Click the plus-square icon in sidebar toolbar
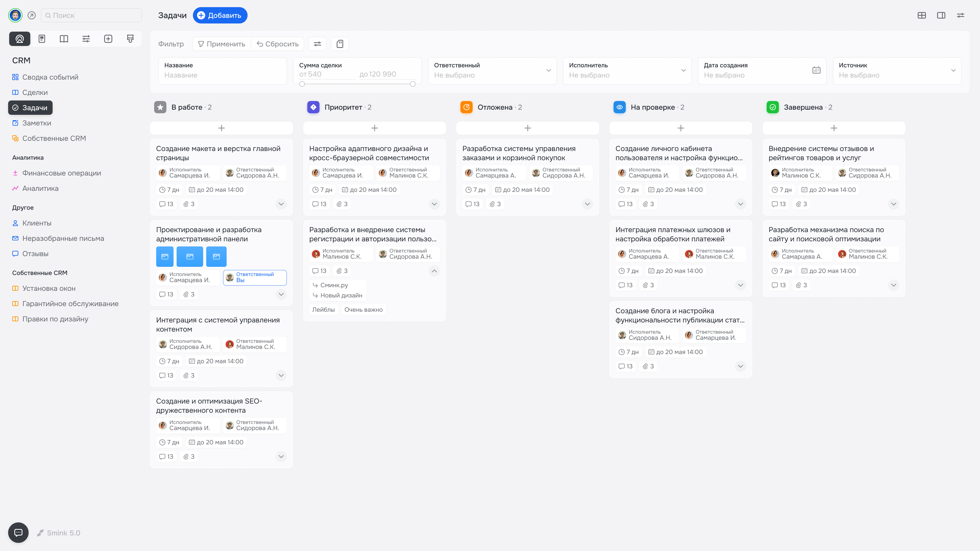This screenshot has width=980, height=551. pyautogui.click(x=108, y=39)
